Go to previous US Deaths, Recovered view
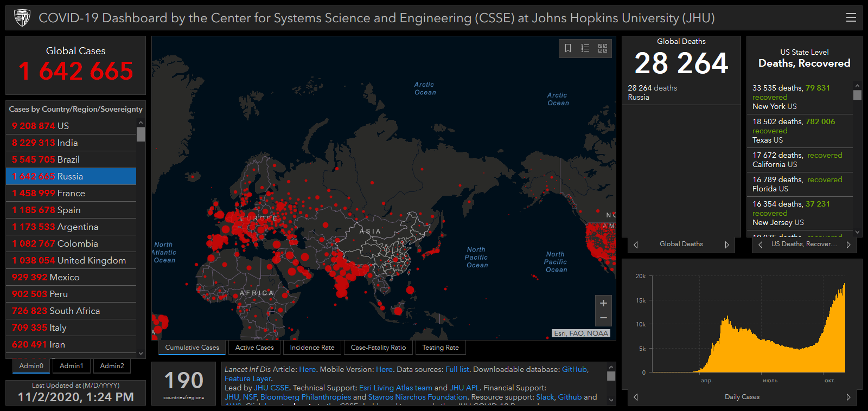The image size is (868, 411). (761, 245)
